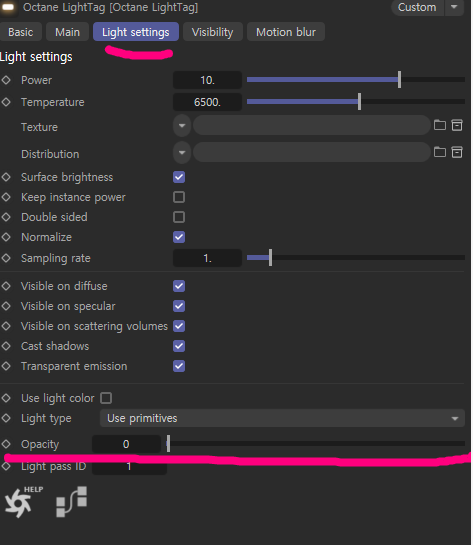Click archive icon in Texture row
Image resolution: width=473 pixels, height=545 pixels.
click(x=457, y=125)
